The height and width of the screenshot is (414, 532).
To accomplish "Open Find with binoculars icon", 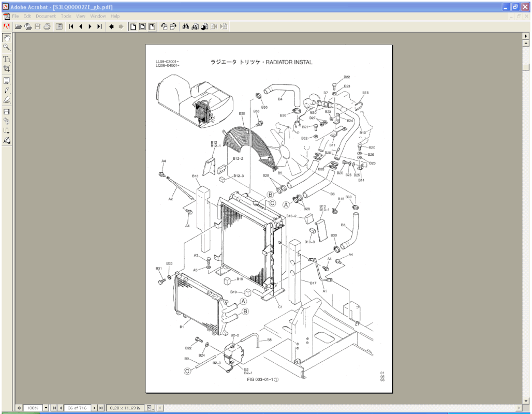I will pos(185,26).
